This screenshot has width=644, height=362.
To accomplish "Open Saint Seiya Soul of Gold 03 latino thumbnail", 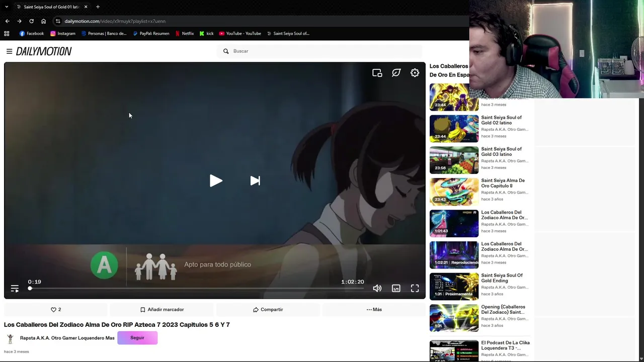I will (454, 160).
